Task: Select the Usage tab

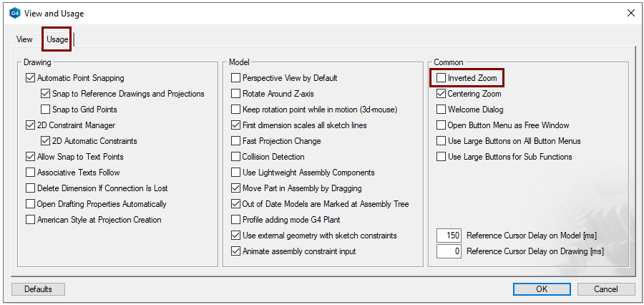Action: 57,39
